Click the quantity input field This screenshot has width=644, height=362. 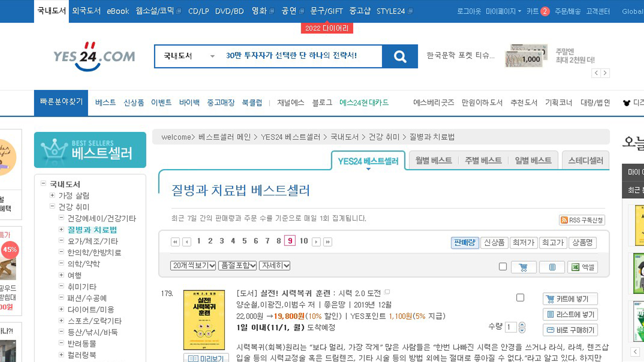click(x=511, y=327)
